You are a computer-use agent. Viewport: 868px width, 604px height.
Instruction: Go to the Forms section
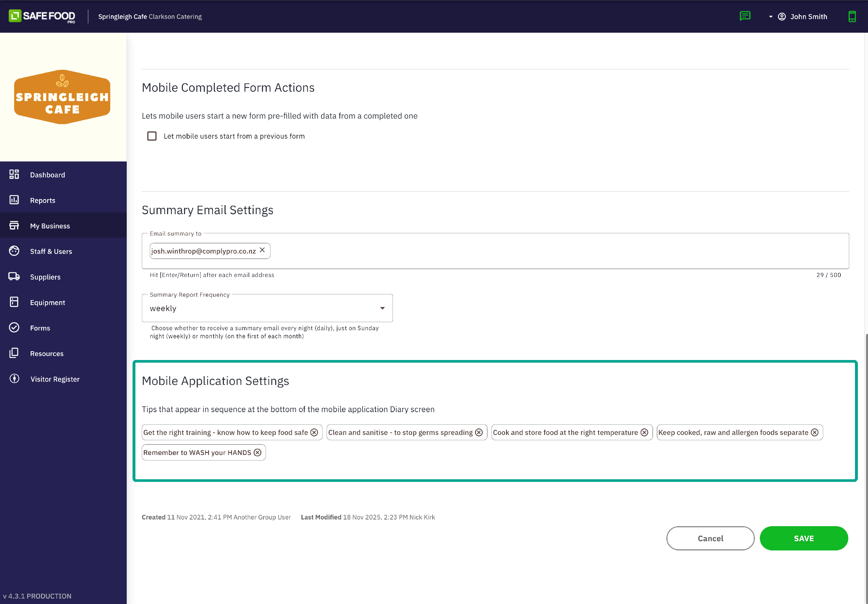click(40, 328)
